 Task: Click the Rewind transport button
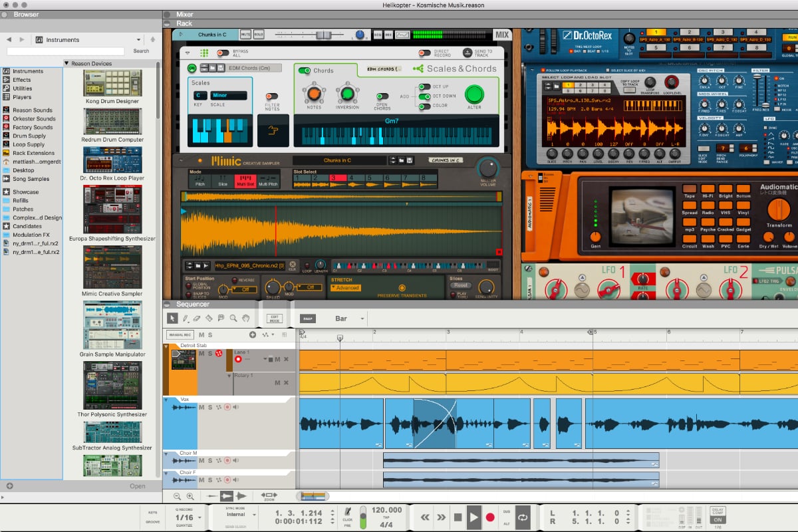(x=424, y=517)
